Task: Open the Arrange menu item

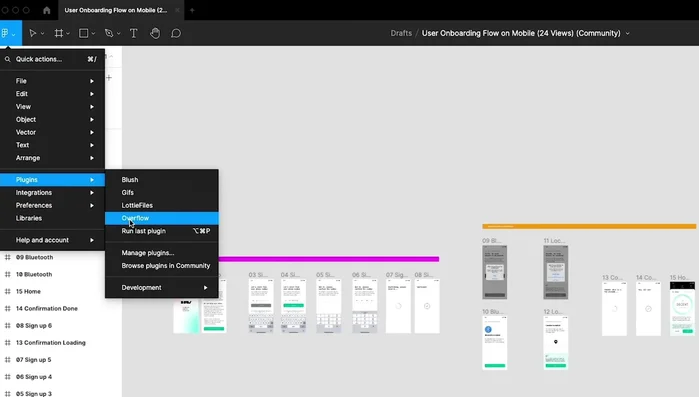Action: tap(53, 158)
